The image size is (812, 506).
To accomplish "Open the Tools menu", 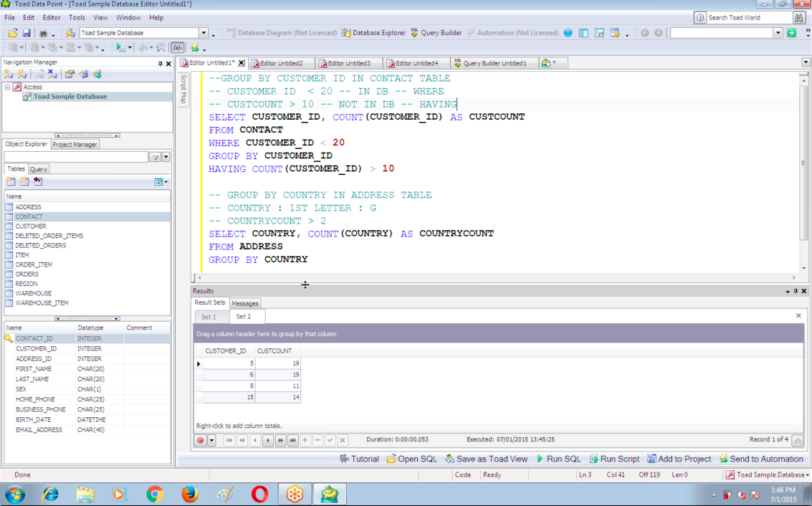I will 77,17.
